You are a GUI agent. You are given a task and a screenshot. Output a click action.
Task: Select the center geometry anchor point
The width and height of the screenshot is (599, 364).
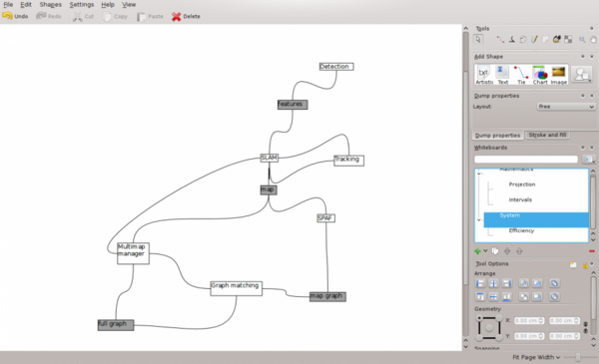(489, 328)
